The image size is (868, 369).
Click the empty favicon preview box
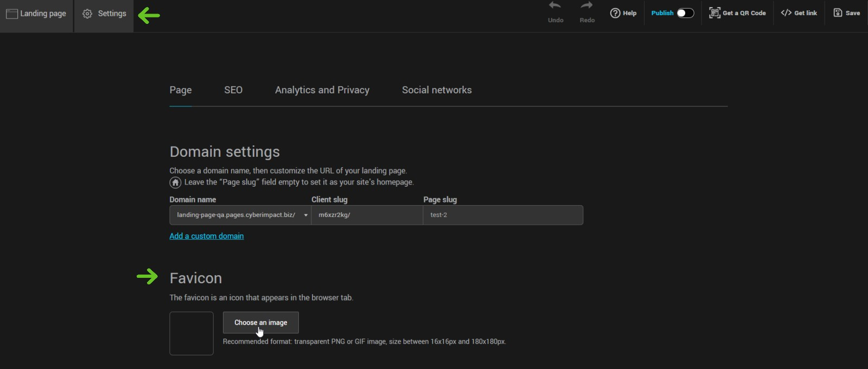(x=192, y=333)
